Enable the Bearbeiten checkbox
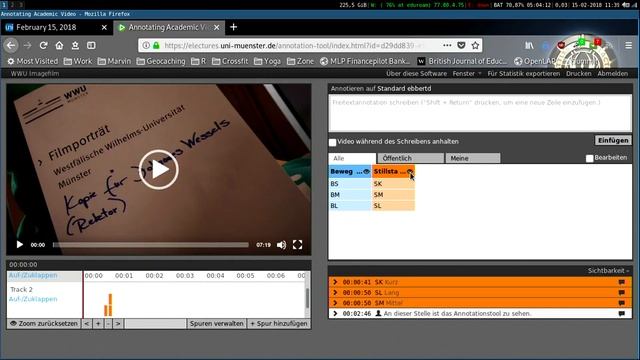 tap(589, 158)
